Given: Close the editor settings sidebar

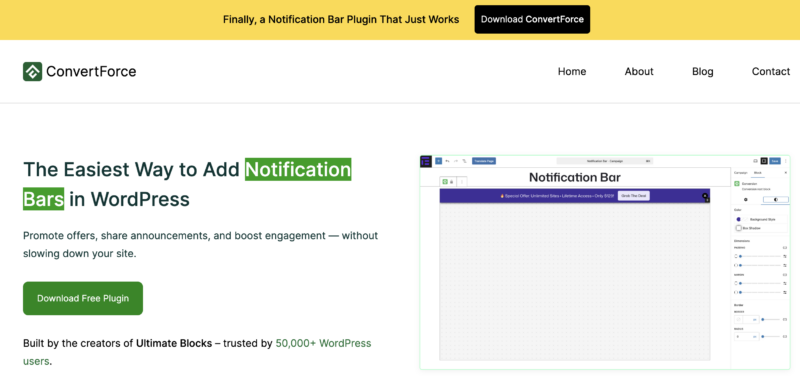Looking at the screenshot, I should point(786,173).
